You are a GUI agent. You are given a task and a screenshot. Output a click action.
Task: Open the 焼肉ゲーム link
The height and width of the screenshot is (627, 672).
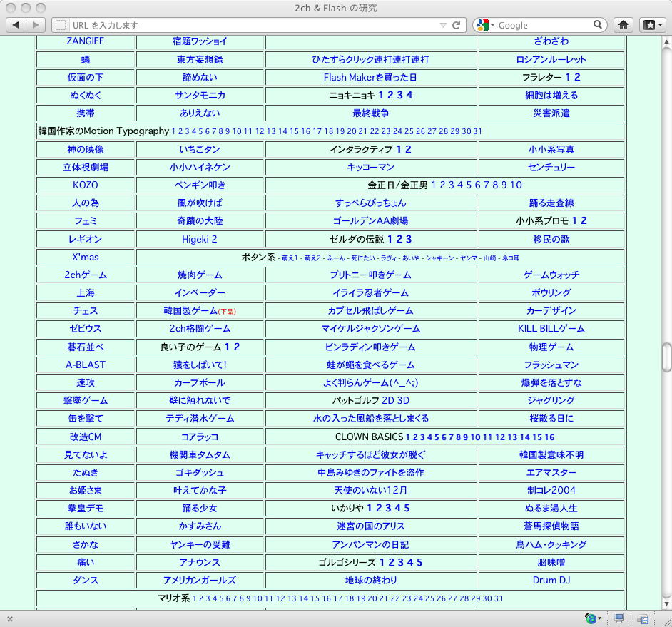200,275
